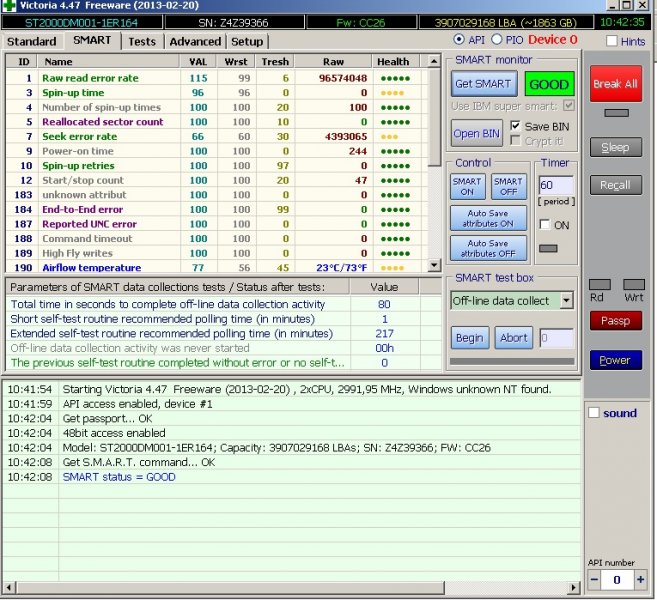Toggle the sound checkbox
Viewport: 657px width, 600px height.
594,413
